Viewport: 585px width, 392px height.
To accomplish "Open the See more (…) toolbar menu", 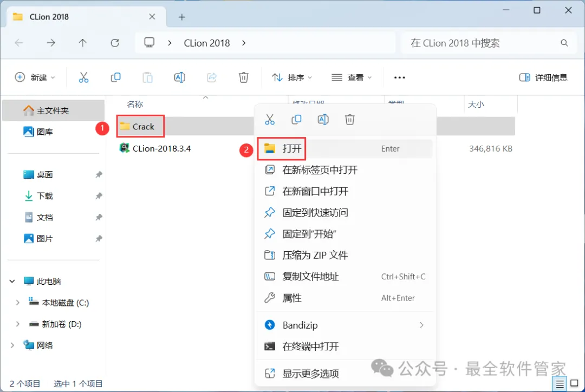I will tap(400, 77).
